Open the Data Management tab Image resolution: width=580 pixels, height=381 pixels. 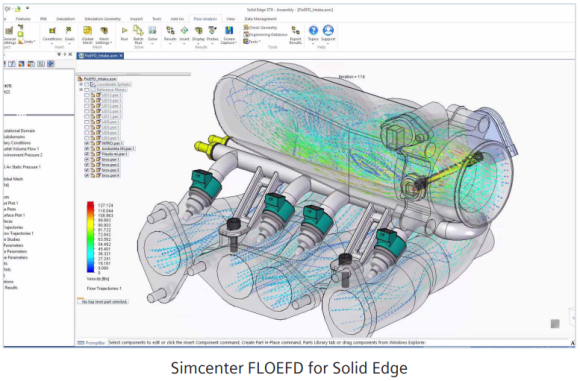coord(260,19)
